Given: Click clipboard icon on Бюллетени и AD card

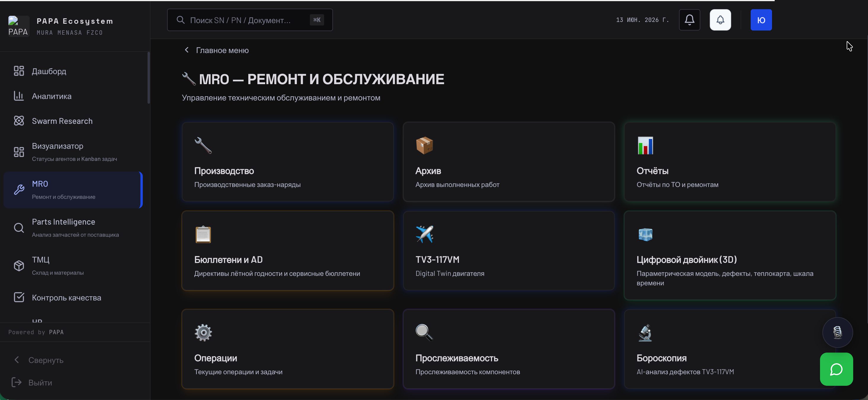Looking at the screenshot, I should [203, 234].
